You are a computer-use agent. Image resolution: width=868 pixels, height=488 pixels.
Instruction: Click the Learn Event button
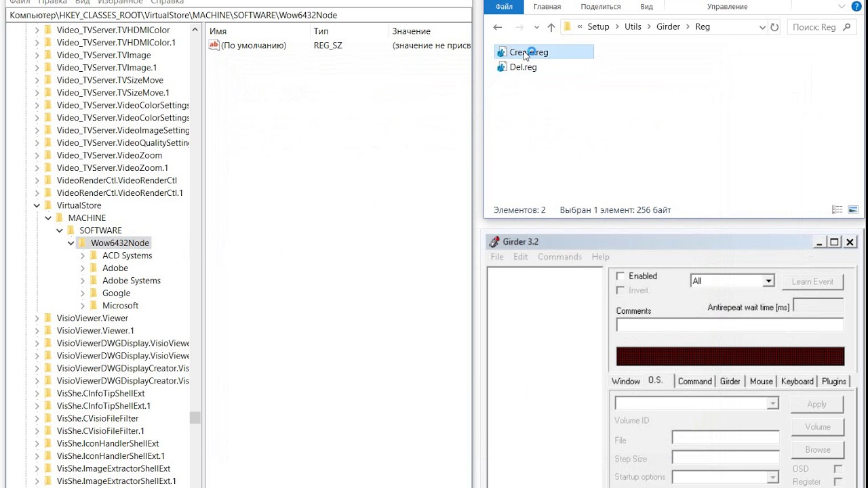812,281
